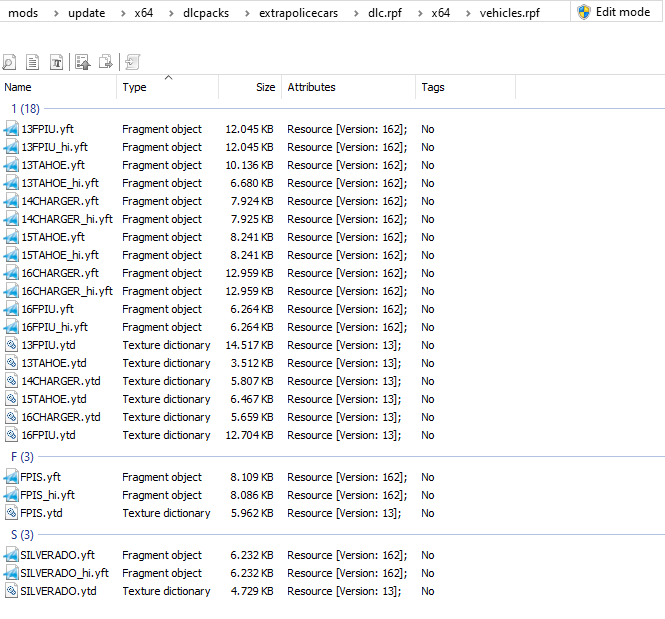The image size is (665, 619).
Task: Click the 10.136 KB size cell
Action: coord(249,165)
